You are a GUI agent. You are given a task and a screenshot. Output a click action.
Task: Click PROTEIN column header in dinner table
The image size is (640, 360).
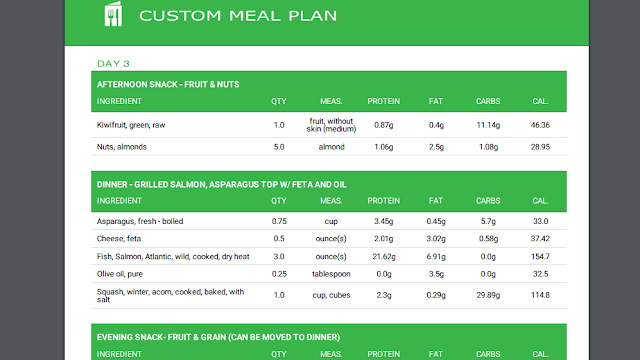click(x=383, y=201)
